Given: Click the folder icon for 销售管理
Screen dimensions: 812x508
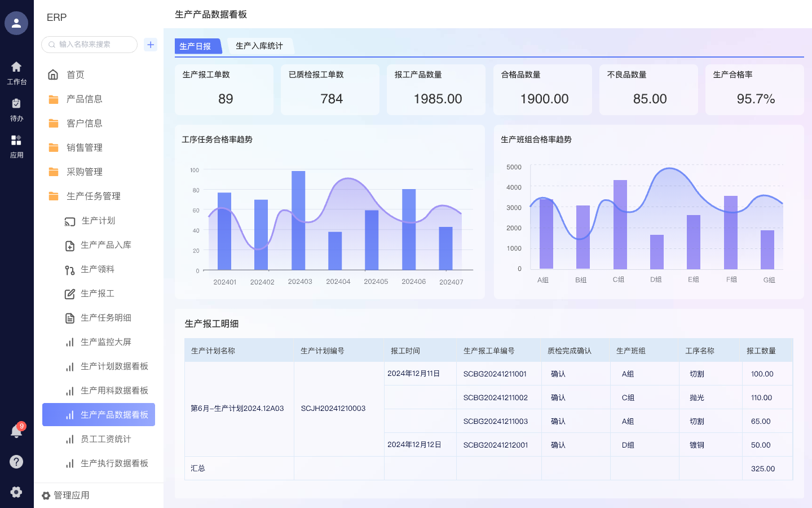Looking at the screenshot, I should (54, 148).
